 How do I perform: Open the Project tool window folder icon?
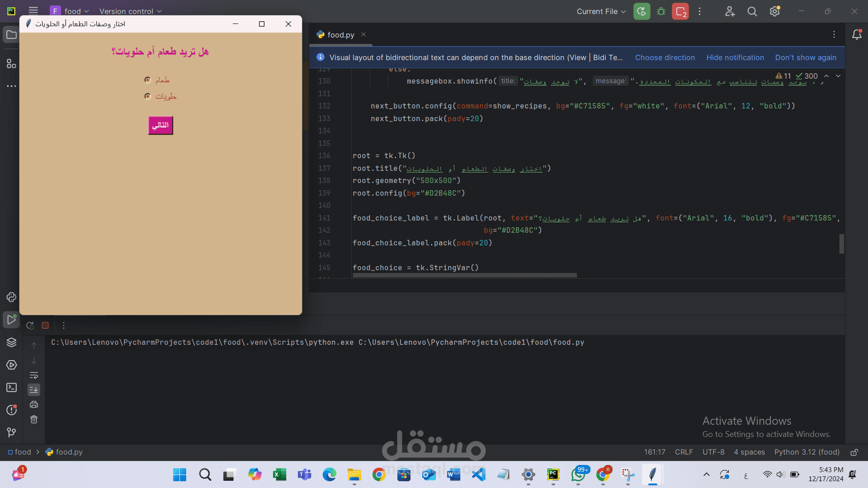(11, 35)
